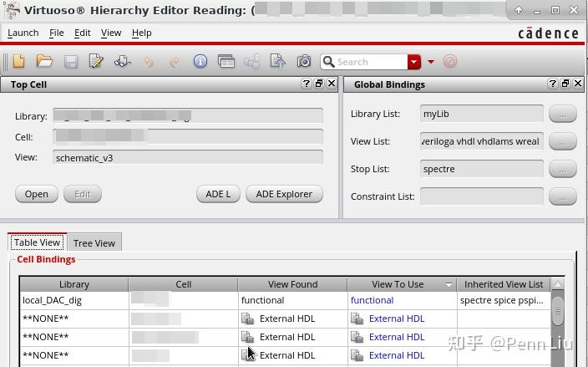Click the magnifier icon in Search box

pos(328,62)
